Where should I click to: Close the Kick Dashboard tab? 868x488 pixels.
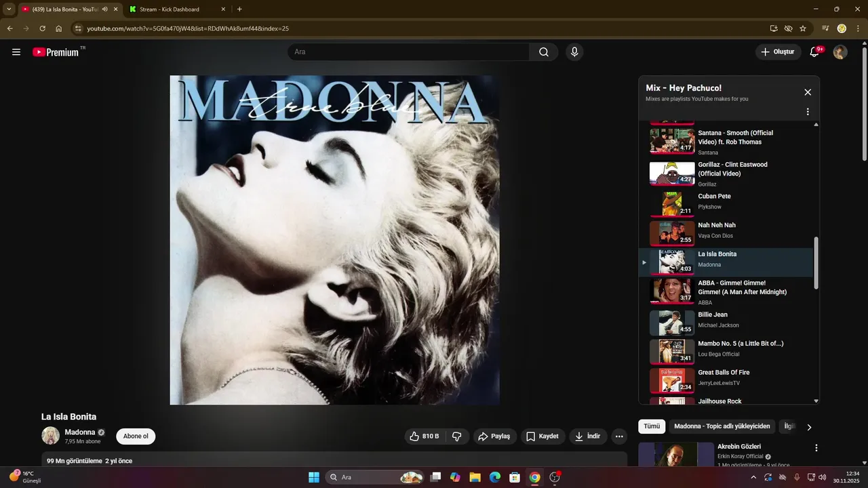tap(223, 9)
